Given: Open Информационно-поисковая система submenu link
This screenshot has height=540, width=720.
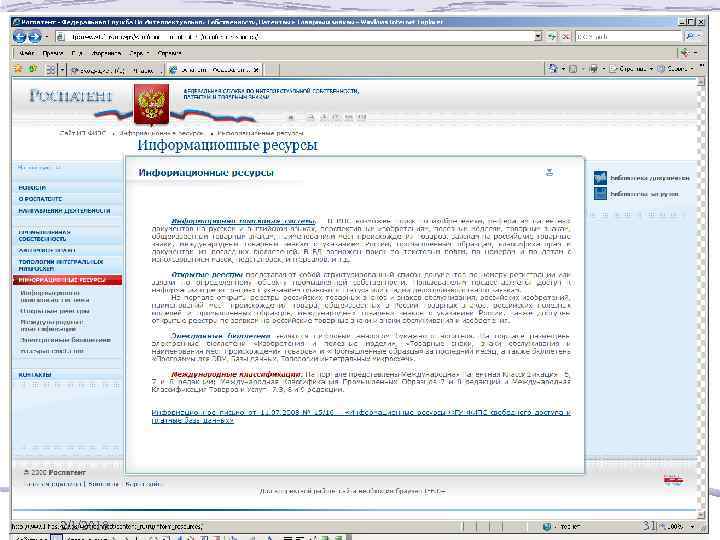Looking at the screenshot, I should (x=55, y=296).
